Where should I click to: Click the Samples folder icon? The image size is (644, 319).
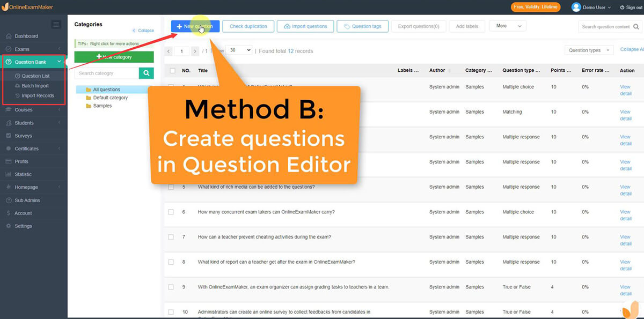89,106
